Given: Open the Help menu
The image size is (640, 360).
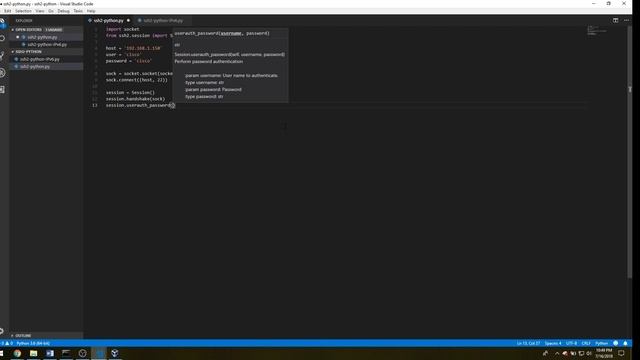Looking at the screenshot, I should click(91, 11).
